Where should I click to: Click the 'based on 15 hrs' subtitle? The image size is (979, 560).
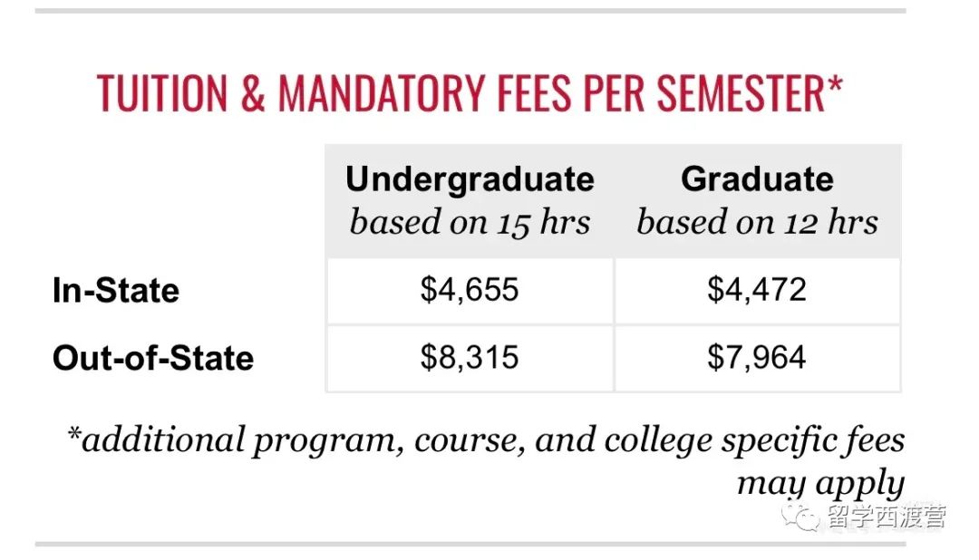click(470, 222)
